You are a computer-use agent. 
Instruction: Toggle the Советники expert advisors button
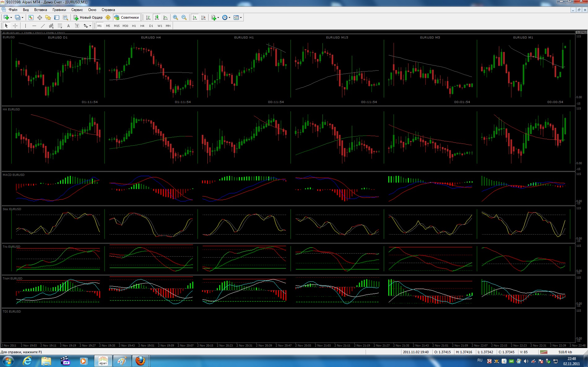coord(127,17)
